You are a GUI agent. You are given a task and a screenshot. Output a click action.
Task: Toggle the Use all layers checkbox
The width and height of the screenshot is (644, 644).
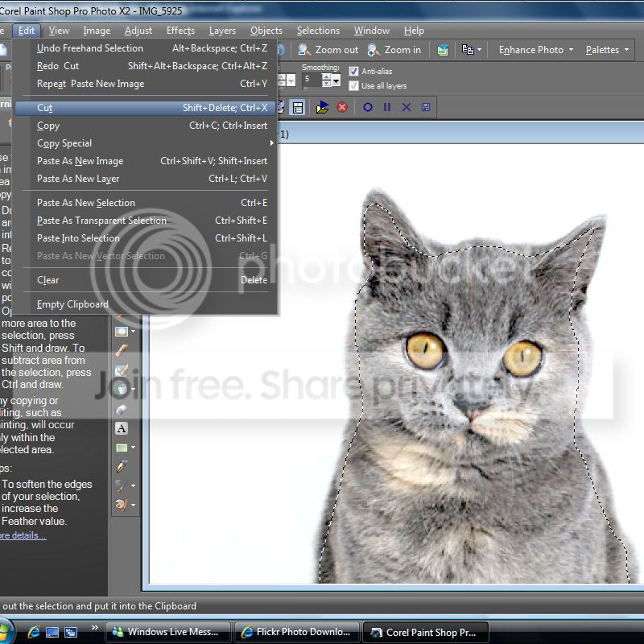click(x=354, y=85)
